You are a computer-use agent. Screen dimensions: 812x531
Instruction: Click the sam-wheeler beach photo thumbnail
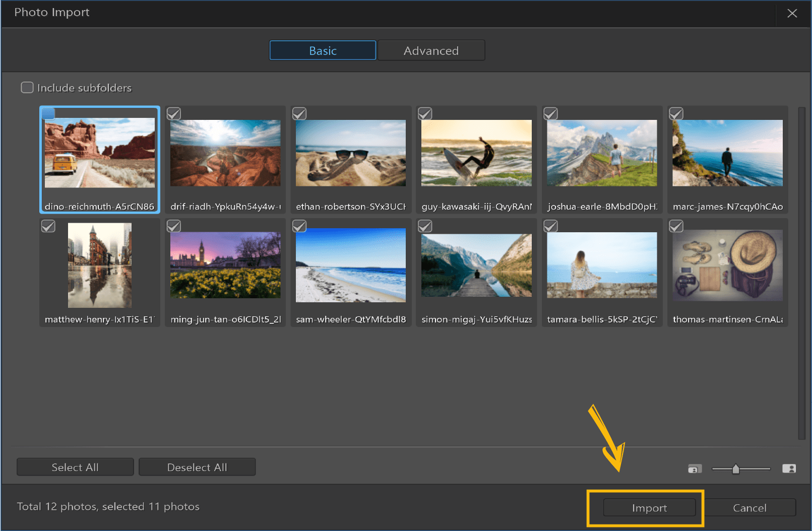pyautogui.click(x=350, y=265)
